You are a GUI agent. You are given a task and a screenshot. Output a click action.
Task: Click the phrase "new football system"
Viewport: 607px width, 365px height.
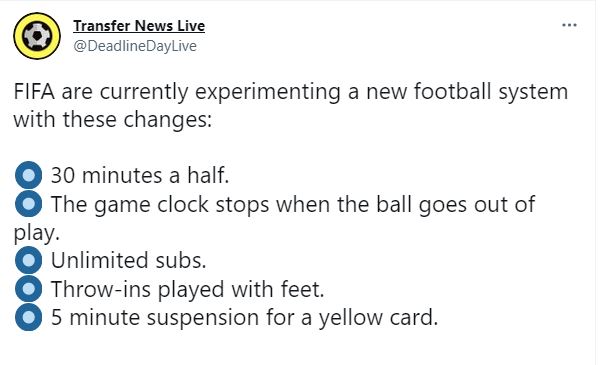[467, 93]
